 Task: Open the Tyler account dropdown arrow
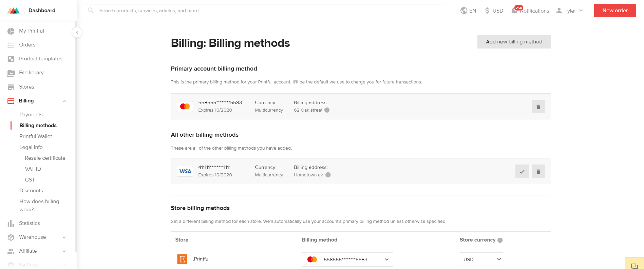(581, 11)
